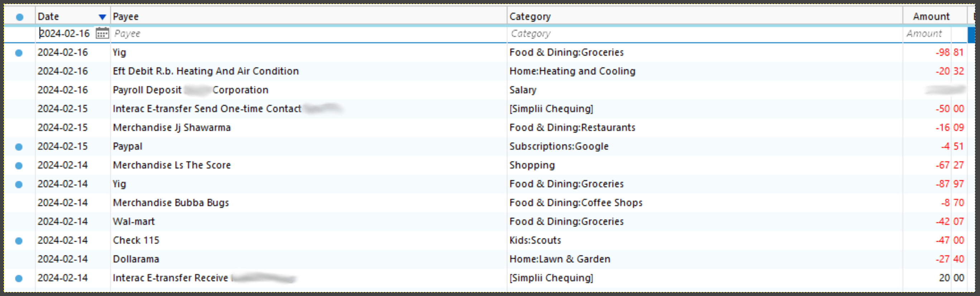Click the -47 00 amount
980x296 pixels.
(x=950, y=241)
